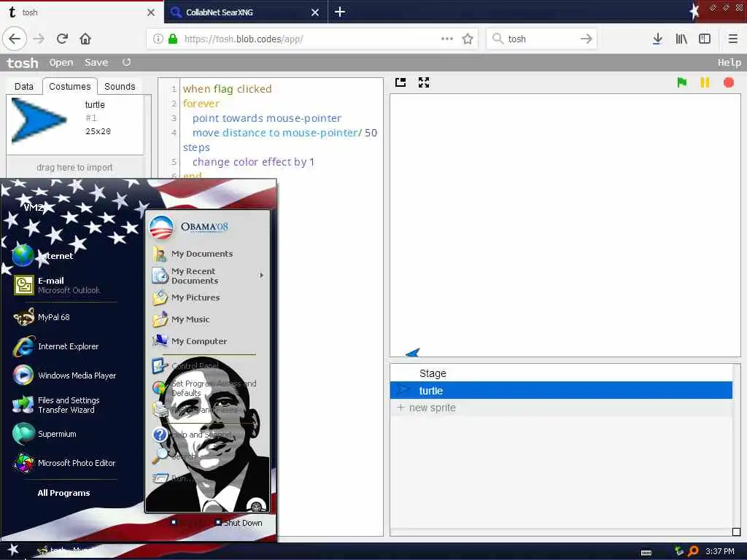Click the orange magnifier tray icon

point(693,551)
